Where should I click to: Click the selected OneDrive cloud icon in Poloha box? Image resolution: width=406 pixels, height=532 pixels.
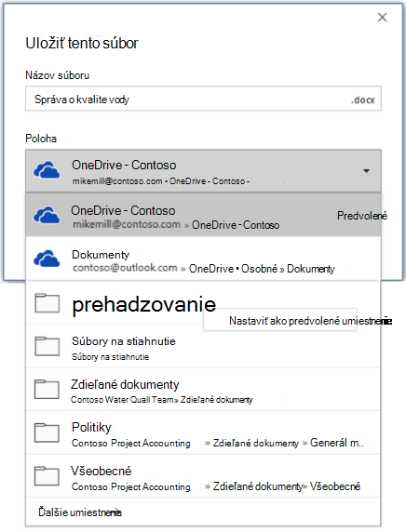coord(47,170)
